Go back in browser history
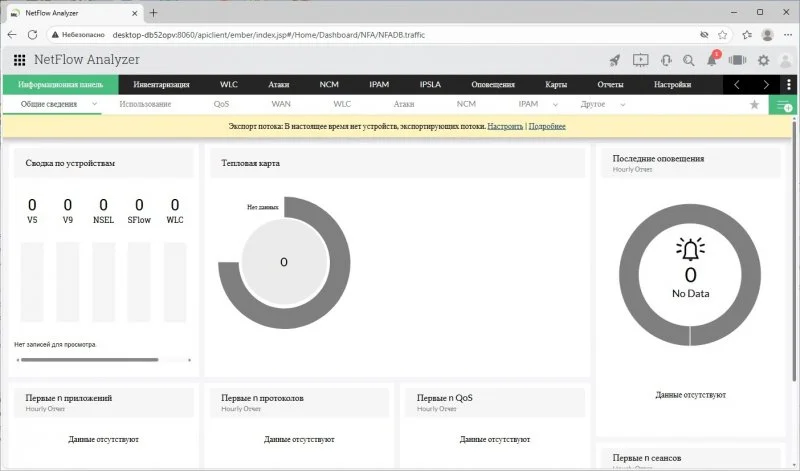 12,35
